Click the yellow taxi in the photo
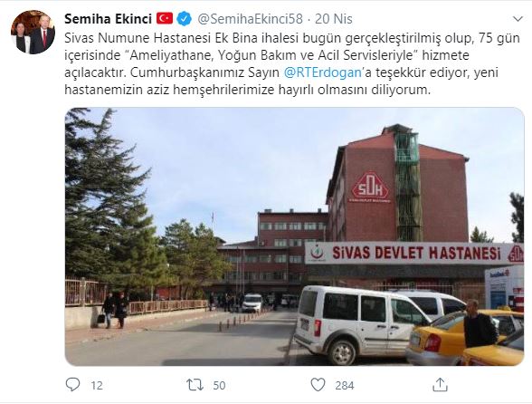The image size is (532, 404). click(465, 336)
